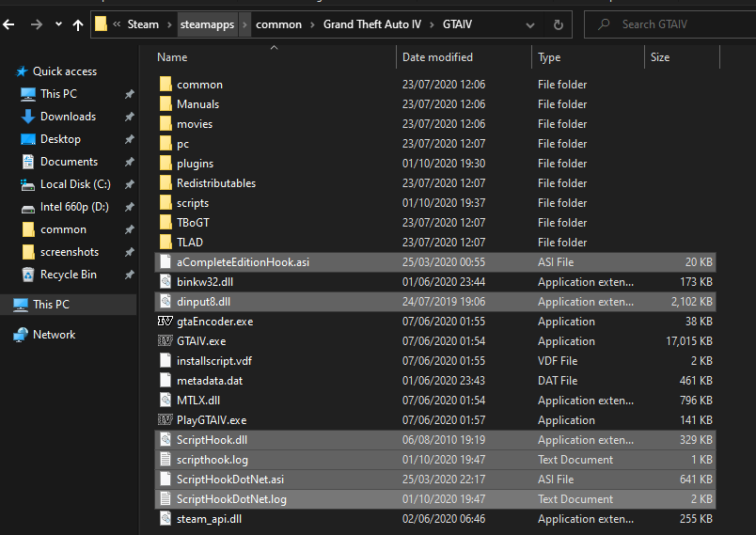Select Network in navigation pane
The width and height of the screenshot is (756, 535).
[54, 335]
